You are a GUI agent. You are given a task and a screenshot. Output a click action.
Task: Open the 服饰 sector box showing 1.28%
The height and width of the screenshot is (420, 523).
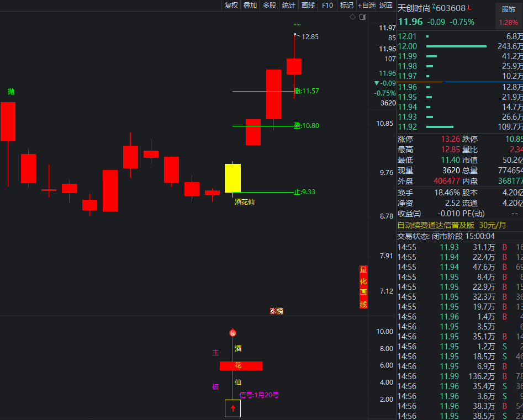click(508, 15)
